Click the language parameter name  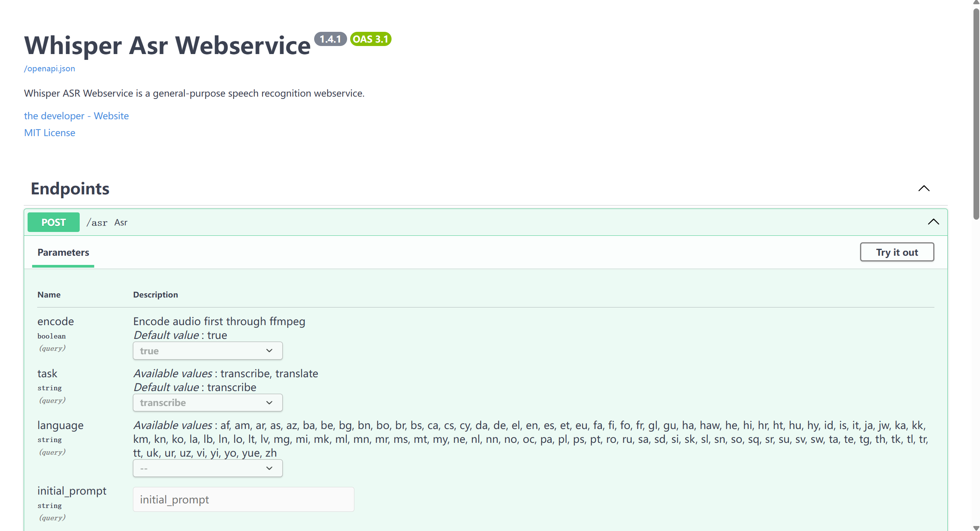click(x=60, y=425)
